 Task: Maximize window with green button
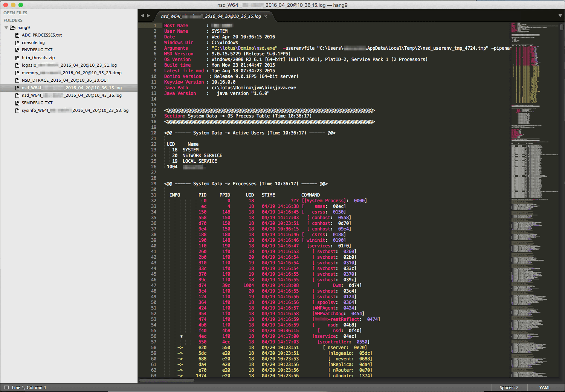point(21,5)
